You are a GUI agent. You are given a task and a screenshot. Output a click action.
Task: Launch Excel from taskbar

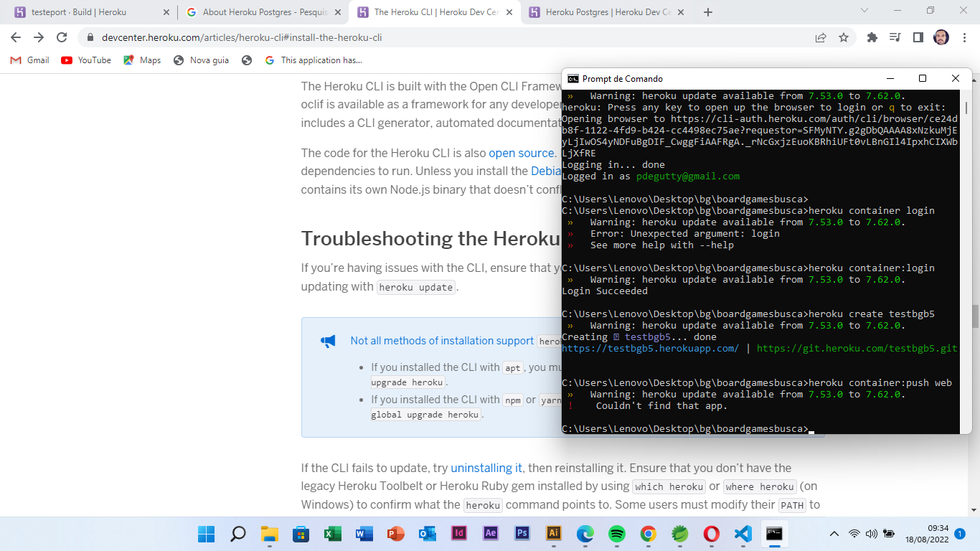tap(333, 534)
